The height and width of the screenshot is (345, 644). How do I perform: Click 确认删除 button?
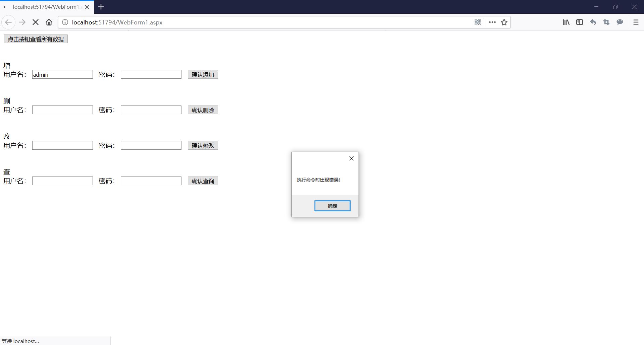pos(203,110)
